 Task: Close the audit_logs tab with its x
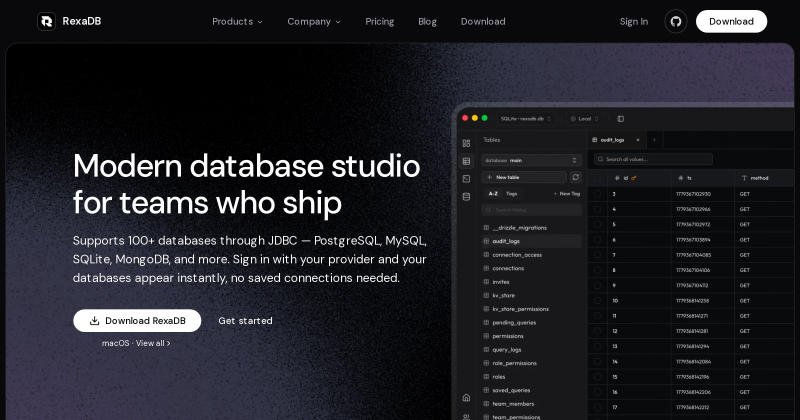[x=638, y=140]
